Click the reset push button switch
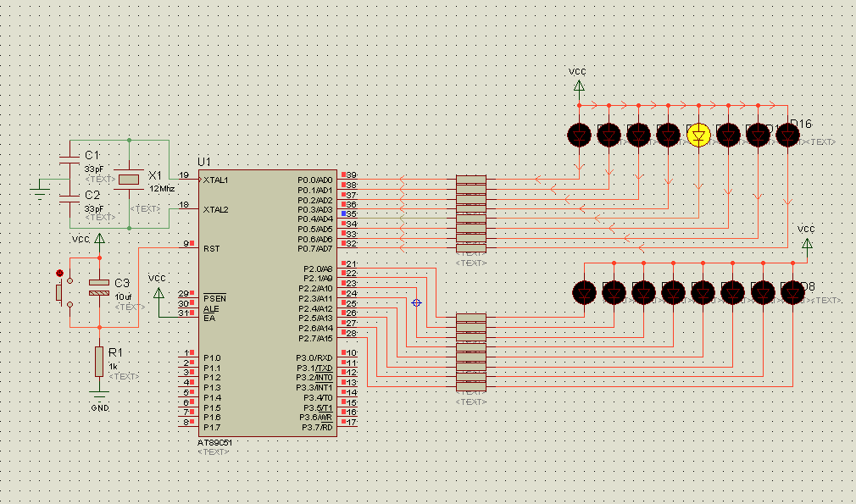Viewport: 856px width, 504px height. (64, 292)
